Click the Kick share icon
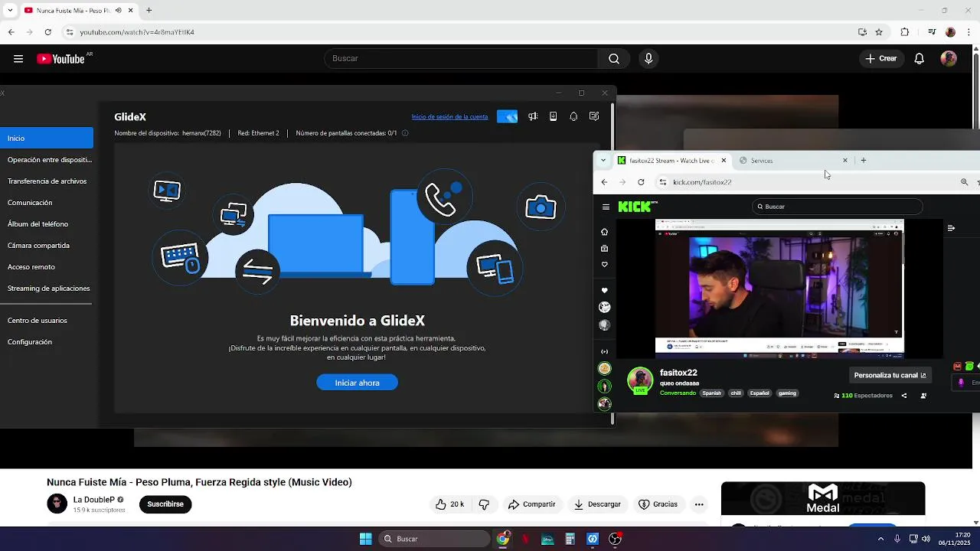 pyautogui.click(x=904, y=396)
